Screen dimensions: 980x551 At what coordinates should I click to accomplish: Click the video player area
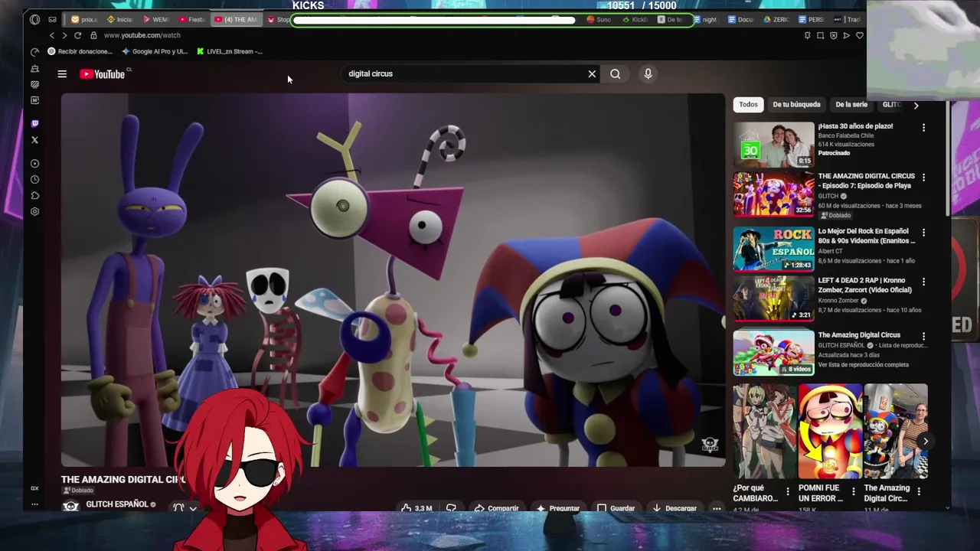pyautogui.click(x=393, y=280)
